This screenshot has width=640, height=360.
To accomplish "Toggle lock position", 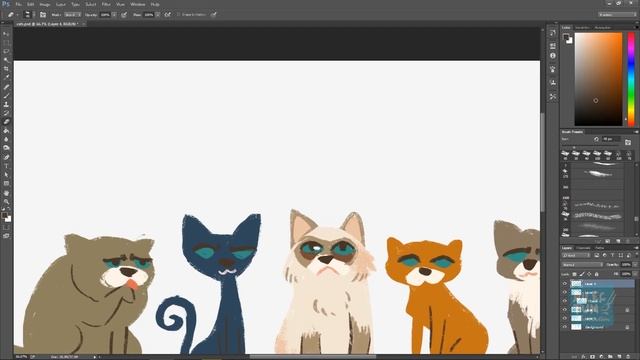I will pos(589,274).
